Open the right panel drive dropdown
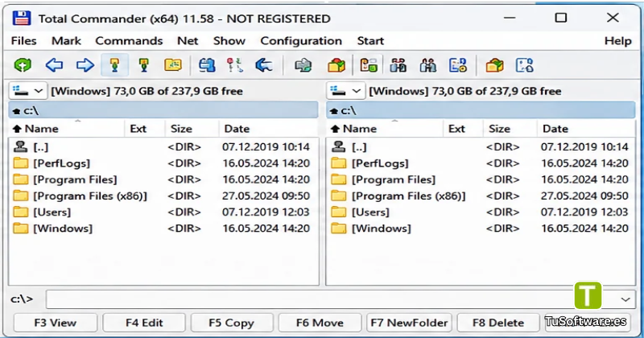Image resolution: width=644 pixels, height=338 pixels. pyautogui.click(x=346, y=91)
